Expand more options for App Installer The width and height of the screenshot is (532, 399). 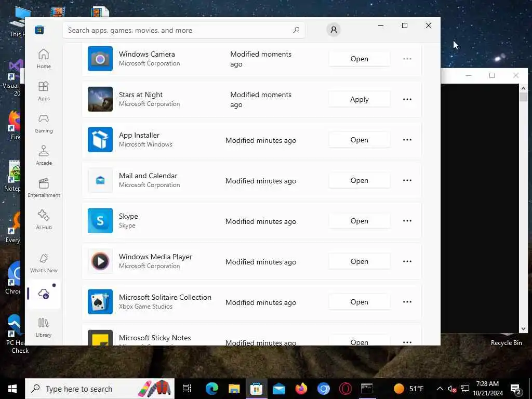[x=407, y=139]
